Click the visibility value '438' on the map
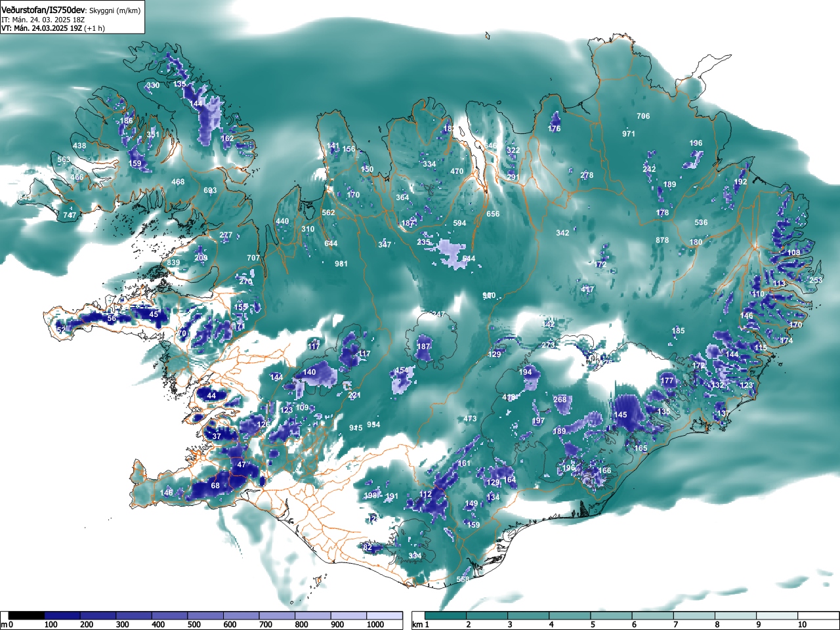 (79, 146)
